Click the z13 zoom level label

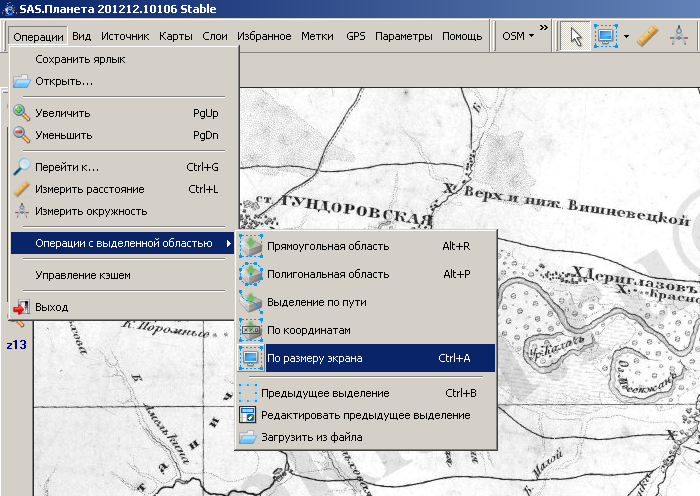click(17, 345)
